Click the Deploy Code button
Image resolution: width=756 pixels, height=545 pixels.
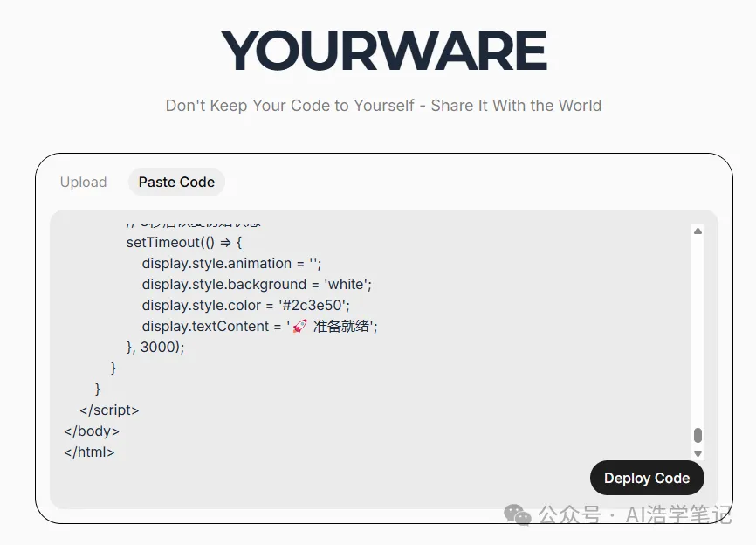click(647, 478)
